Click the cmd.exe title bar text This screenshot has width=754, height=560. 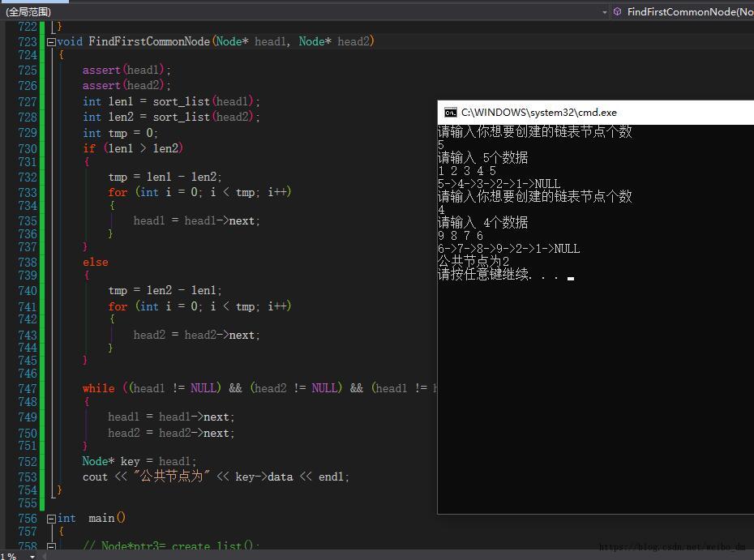tap(538, 113)
